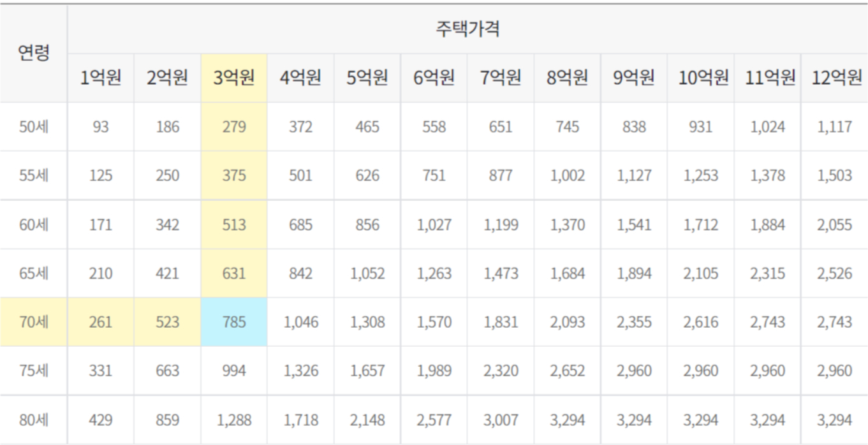868x445 pixels.
Task: Click the cell showing 331
Action: click(101, 370)
